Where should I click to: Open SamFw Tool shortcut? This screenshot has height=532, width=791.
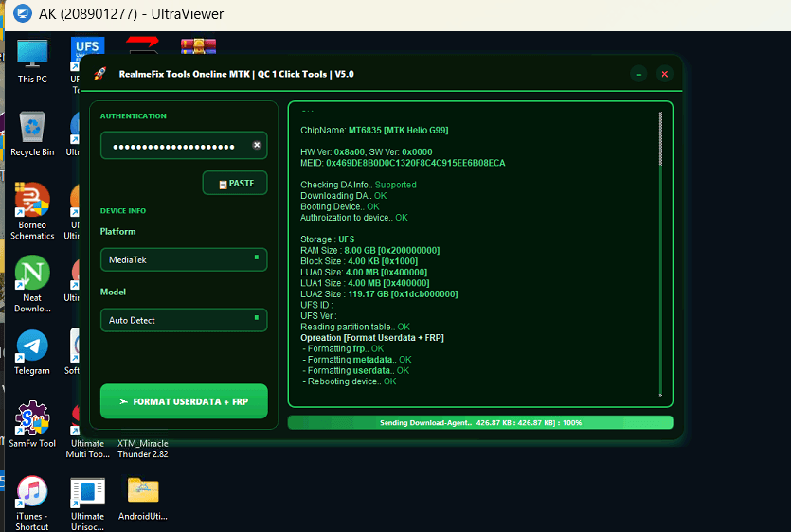[x=32, y=425]
